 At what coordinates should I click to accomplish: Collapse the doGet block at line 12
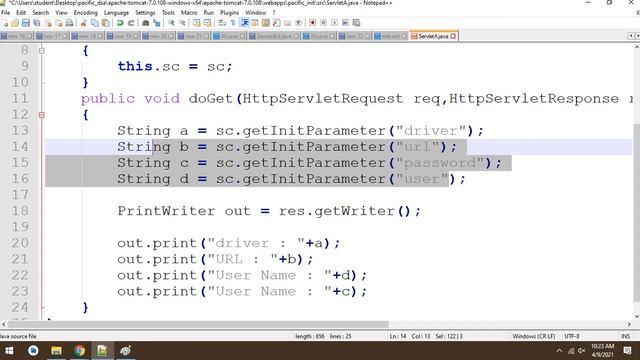click(x=42, y=115)
